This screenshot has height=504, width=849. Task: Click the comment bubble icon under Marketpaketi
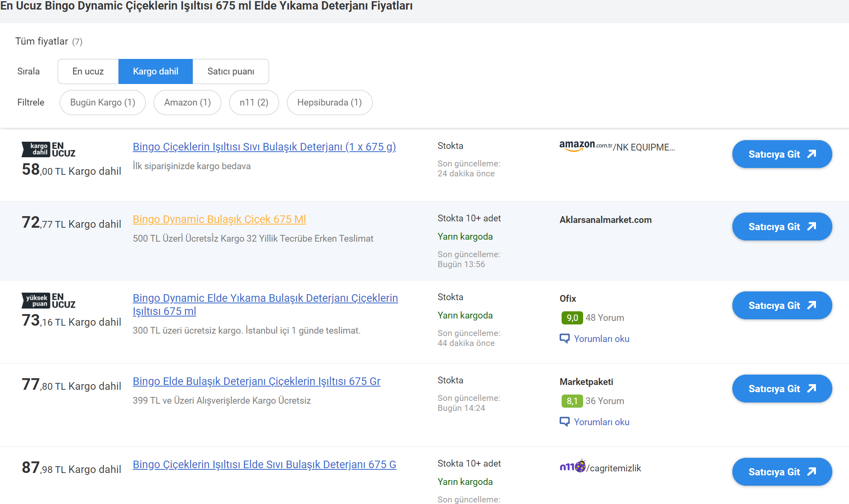tap(564, 422)
